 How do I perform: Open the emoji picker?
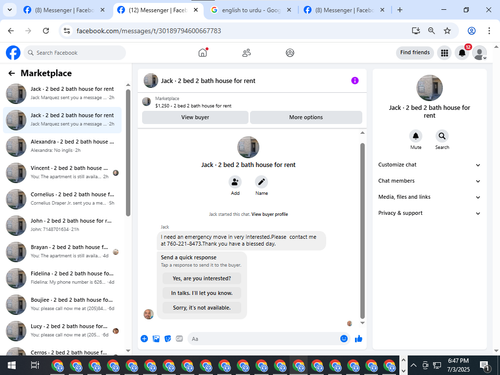pyautogui.click(x=344, y=339)
